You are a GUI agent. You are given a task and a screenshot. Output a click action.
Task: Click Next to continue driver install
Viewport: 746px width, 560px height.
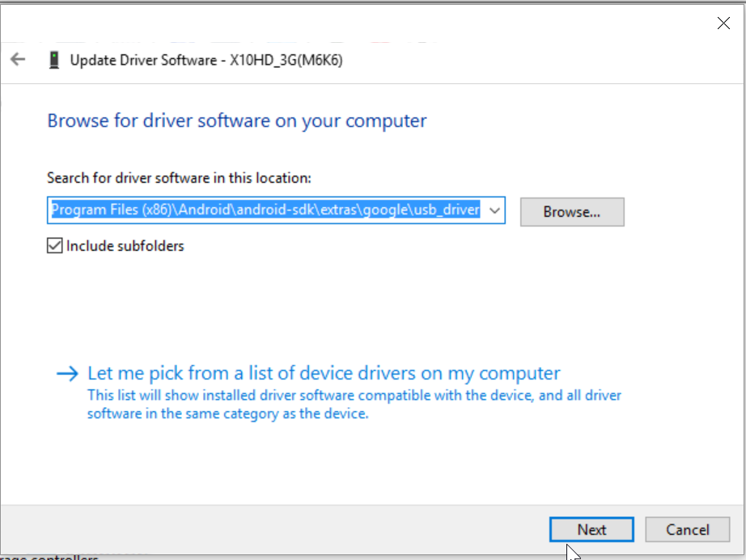[591, 529]
